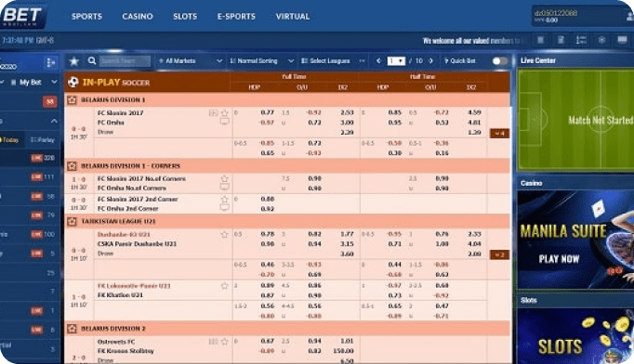Click the Live Center pitch view
Image resolution: width=634 pixels, height=364 pixels.
pos(575,120)
